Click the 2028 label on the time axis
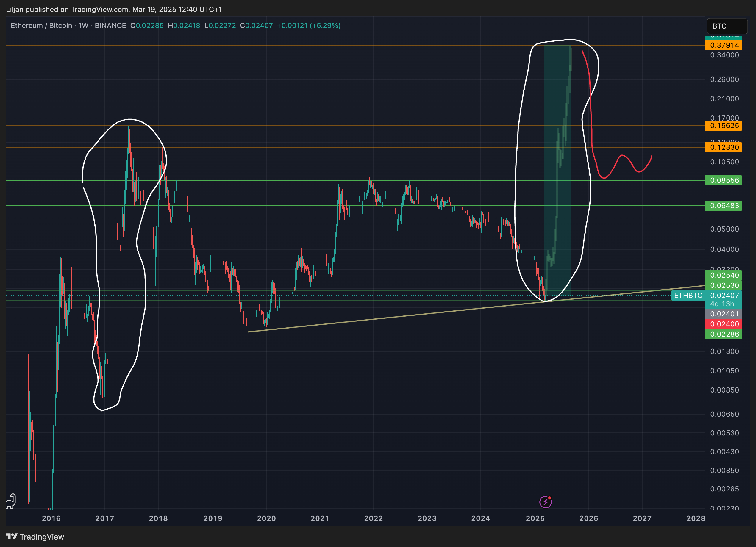Viewport: 756px width, 547px height. click(696, 518)
